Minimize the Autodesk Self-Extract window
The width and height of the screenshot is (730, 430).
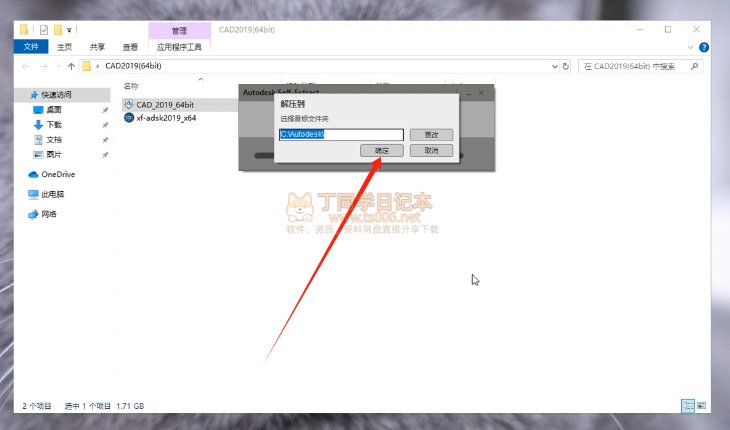[469, 93]
